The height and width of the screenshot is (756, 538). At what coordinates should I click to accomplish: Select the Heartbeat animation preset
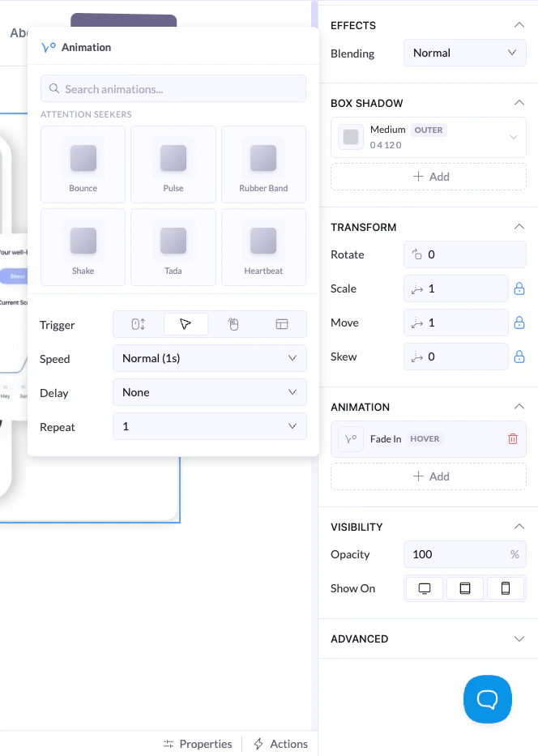[x=263, y=247]
